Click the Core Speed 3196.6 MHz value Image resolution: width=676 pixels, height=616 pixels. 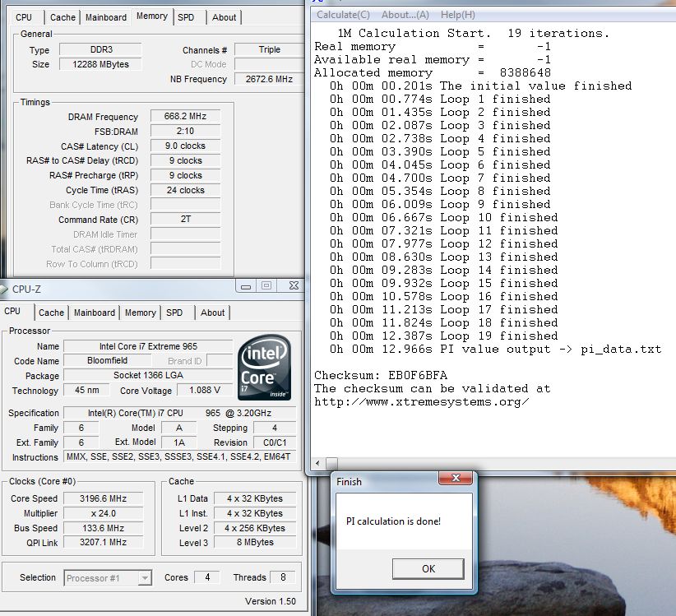tap(103, 498)
